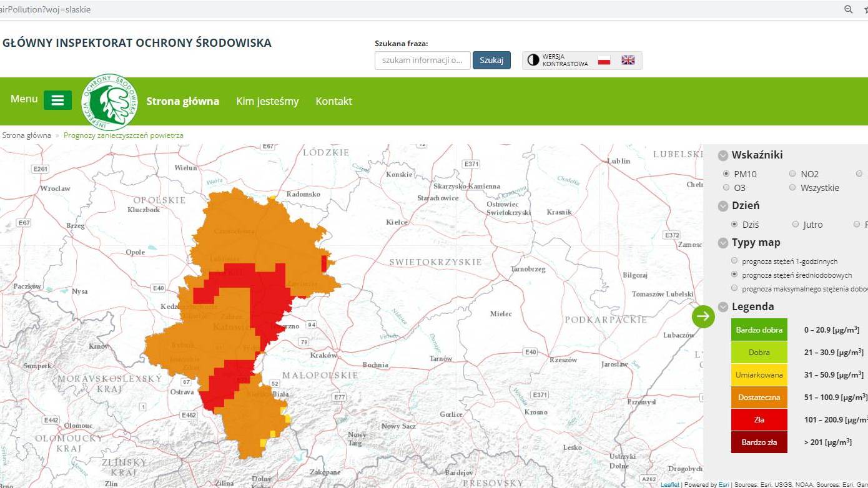The height and width of the screenshot is (488, 868).
Task: Select 1-hour concentration forecast map type
Action: click(734, 261)
